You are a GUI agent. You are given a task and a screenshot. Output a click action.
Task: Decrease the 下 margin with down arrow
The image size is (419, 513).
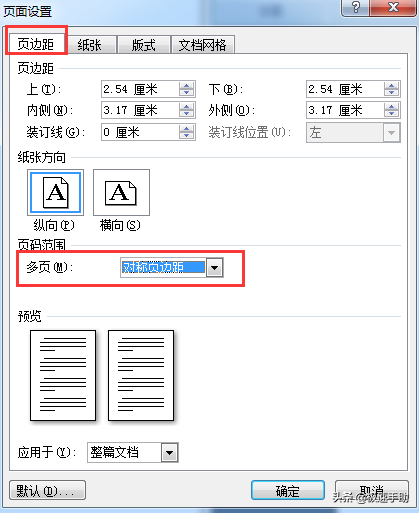click(391, 93)
